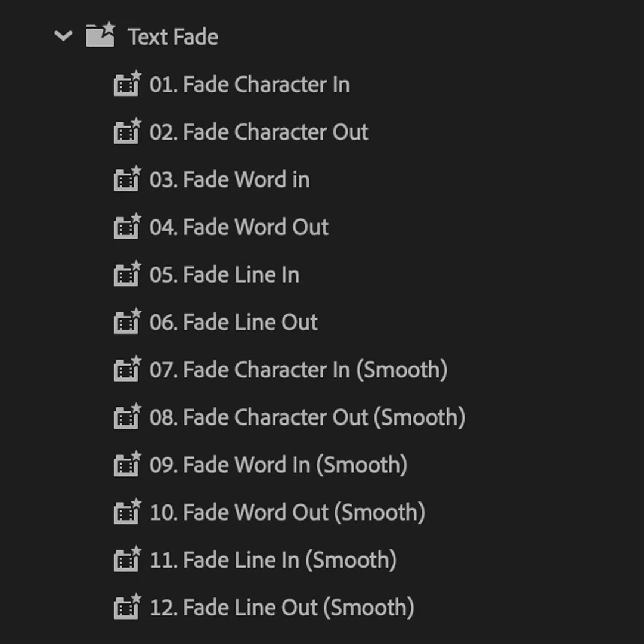Select the 01. Fade Character In preset
The width and height of the screenshot is (644, 644).
[x=249, y=85]
